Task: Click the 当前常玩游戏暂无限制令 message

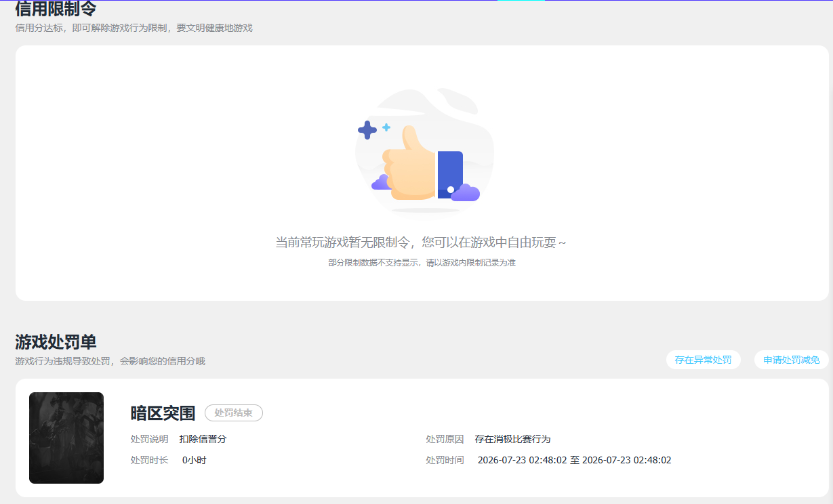Action: [420, 243]
